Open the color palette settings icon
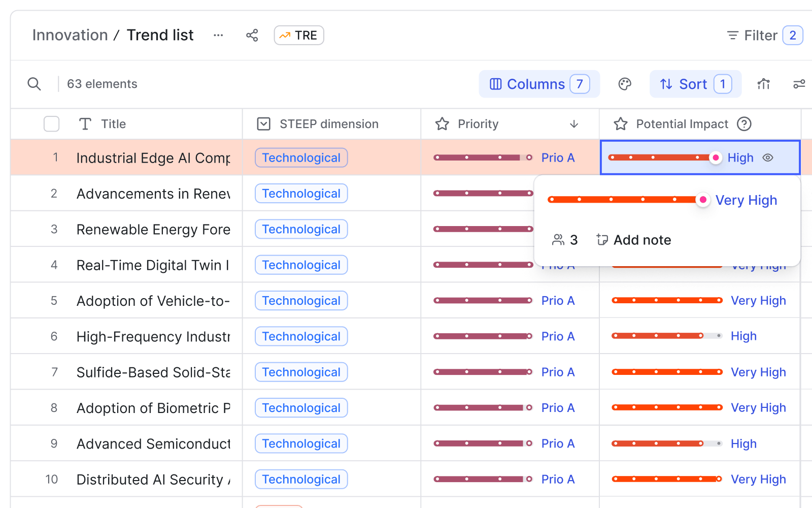 [625, 84]
